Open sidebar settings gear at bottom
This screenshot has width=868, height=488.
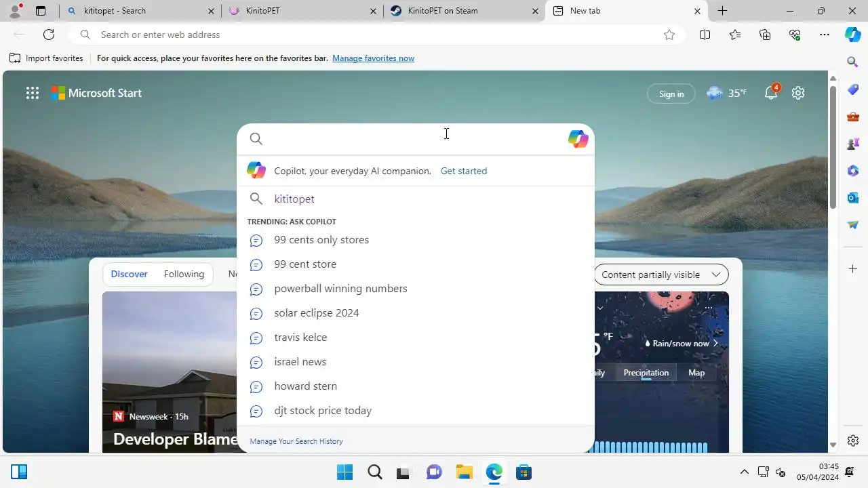[x=853, y=441]
